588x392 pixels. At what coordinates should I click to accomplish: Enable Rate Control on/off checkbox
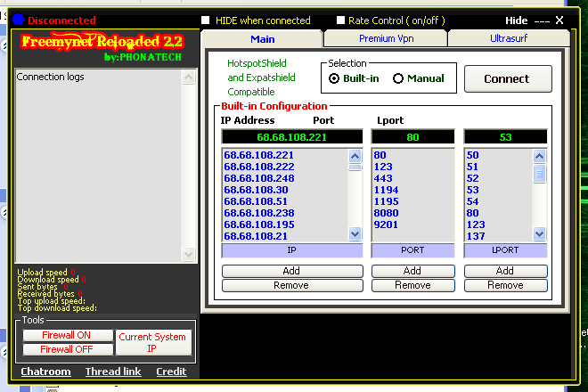click(340, 20)
